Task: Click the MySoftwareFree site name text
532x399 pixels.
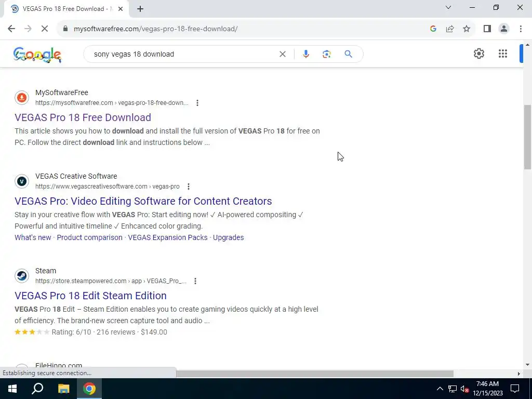Action: (62, 92)
